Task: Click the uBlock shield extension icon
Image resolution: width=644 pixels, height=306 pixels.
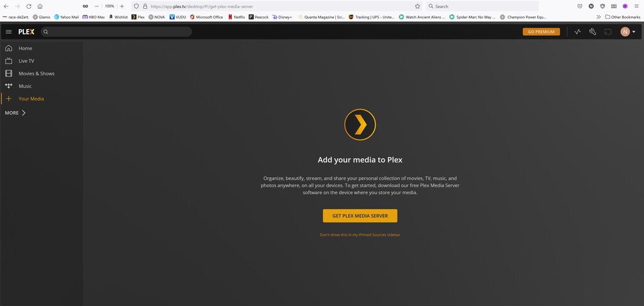Action: (x=603, y=6)
